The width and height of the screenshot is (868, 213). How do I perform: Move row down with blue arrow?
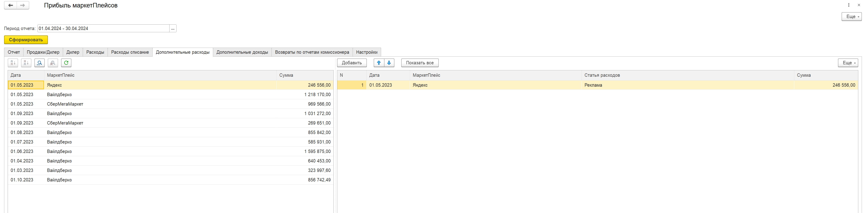coord(389,63)
